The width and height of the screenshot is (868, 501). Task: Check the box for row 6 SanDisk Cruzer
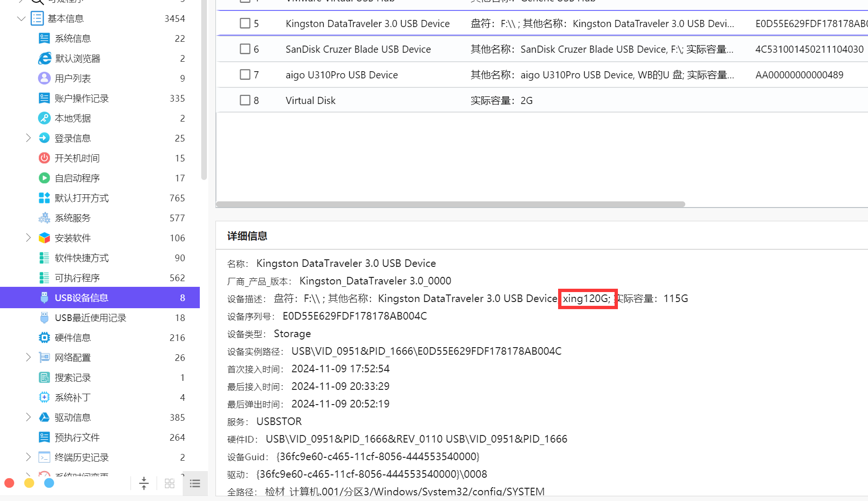point(245,49)
